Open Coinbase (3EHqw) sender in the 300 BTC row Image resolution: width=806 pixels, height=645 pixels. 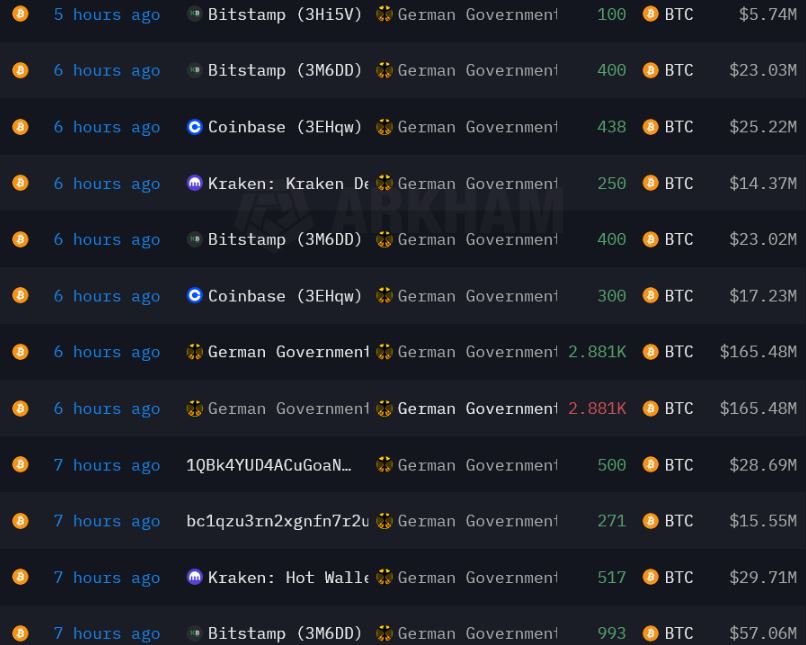tap(285, 296)
